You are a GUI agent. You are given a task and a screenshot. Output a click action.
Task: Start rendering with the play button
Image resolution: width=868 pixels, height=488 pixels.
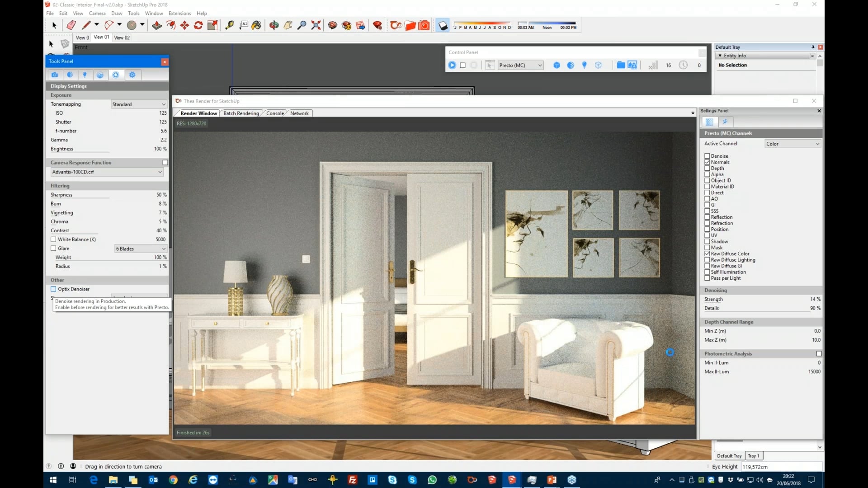pyautogui.click(x=453, y=65)
